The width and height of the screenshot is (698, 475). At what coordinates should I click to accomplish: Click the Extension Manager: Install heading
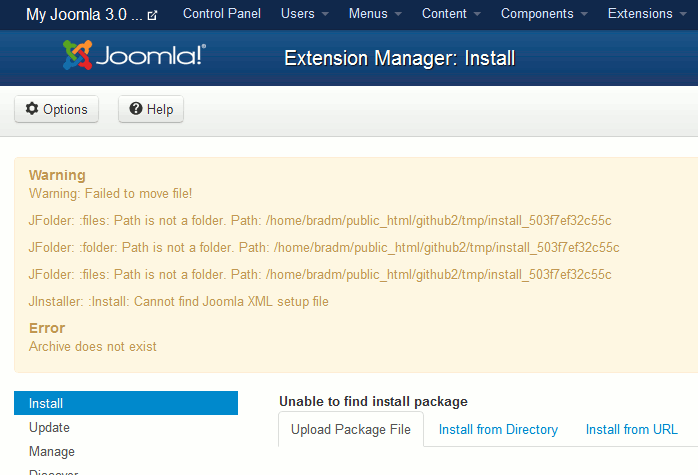point(399,58)
